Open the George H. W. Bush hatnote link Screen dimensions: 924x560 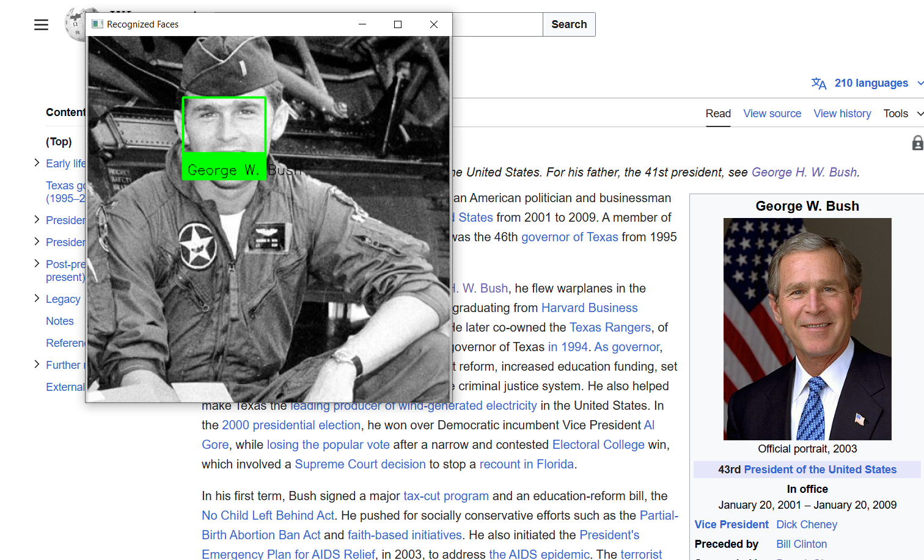(x=804, y=172)
